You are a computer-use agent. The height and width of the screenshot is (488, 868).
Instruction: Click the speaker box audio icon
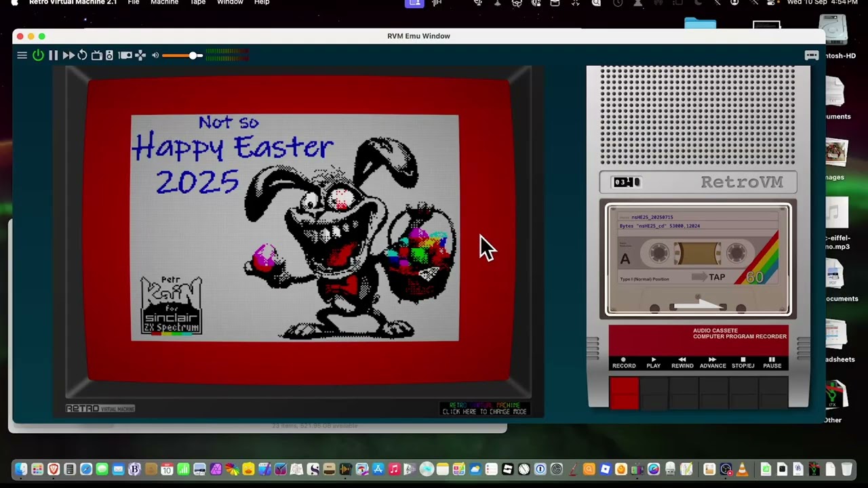(x=109, y=56)
